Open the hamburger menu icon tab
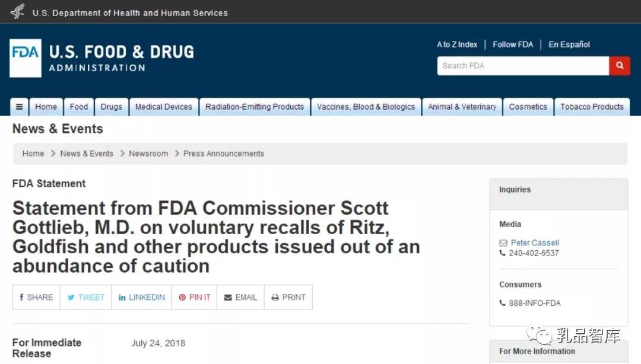This screenshot has width=641, height=364. click(19, 107)
